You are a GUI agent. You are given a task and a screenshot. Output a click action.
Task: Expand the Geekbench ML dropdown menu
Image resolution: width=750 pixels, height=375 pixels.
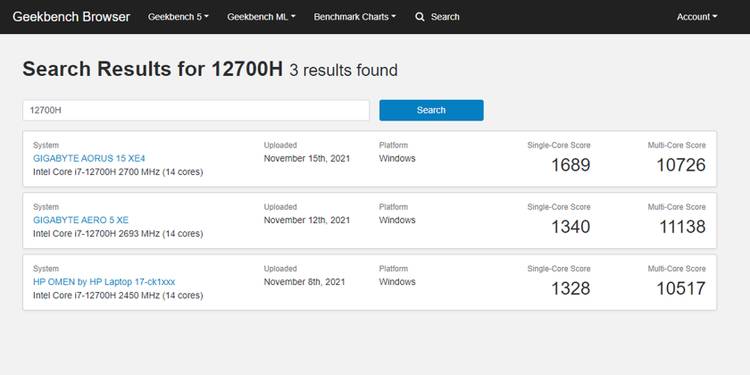[x=261, y=17]
